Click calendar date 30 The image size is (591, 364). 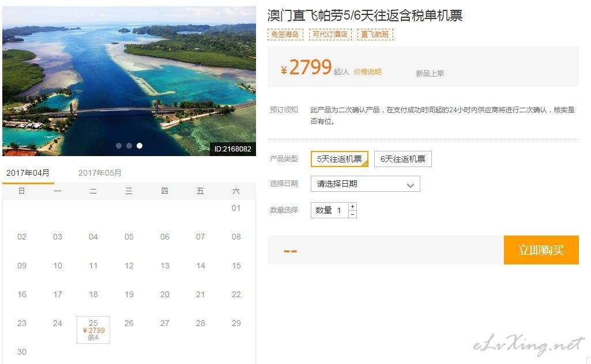22,352
